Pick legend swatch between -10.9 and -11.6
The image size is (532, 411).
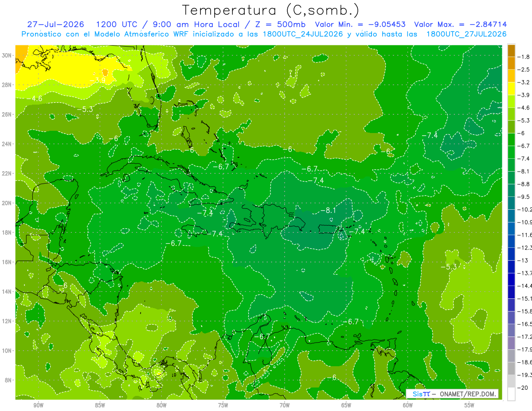pyautogui.click(x=511, y=228)
